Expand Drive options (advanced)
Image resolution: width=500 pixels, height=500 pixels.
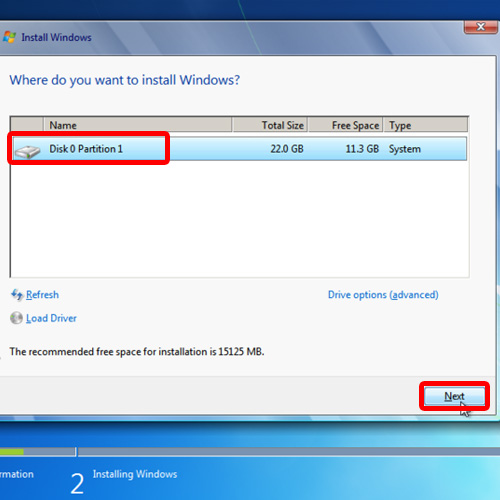point(383,295)
